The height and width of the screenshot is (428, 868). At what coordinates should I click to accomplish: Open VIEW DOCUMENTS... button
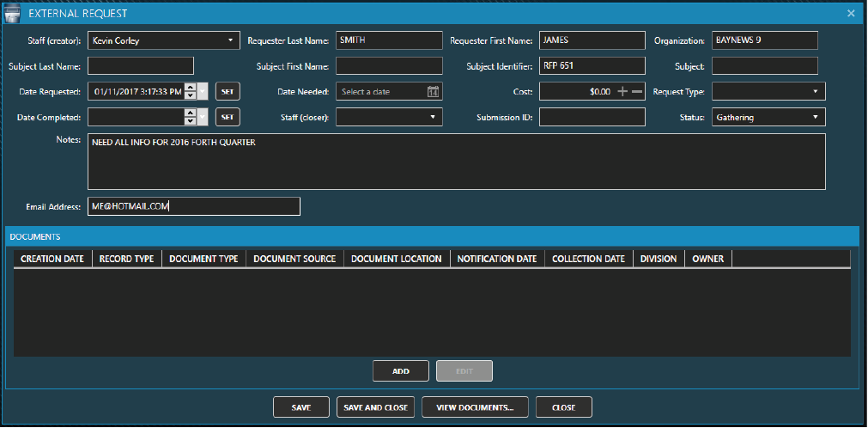(x=475, y=407)
